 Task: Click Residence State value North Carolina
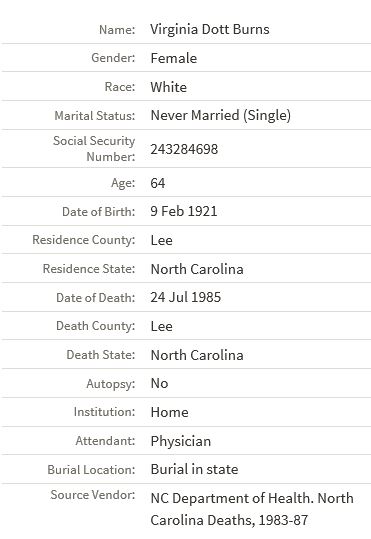197,269
